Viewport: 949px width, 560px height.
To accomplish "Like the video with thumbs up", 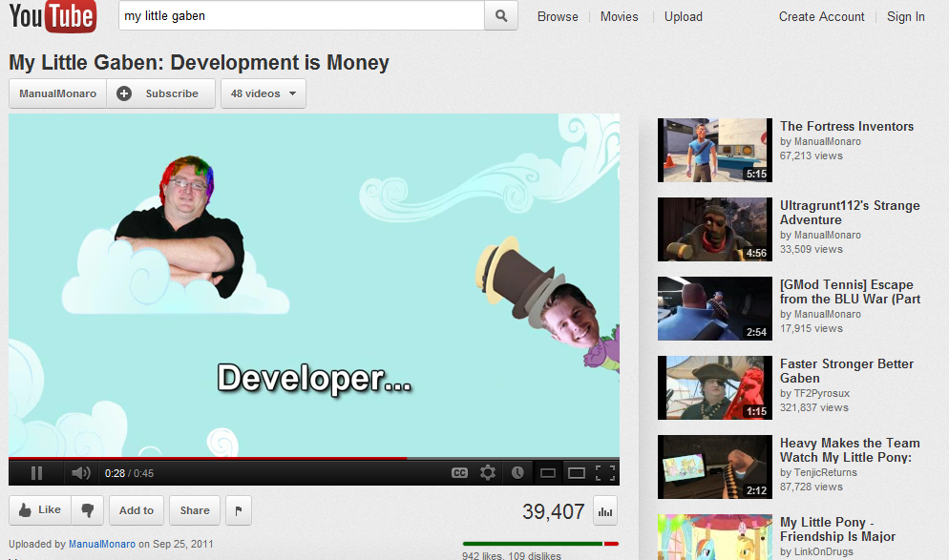I will point(40,510).
